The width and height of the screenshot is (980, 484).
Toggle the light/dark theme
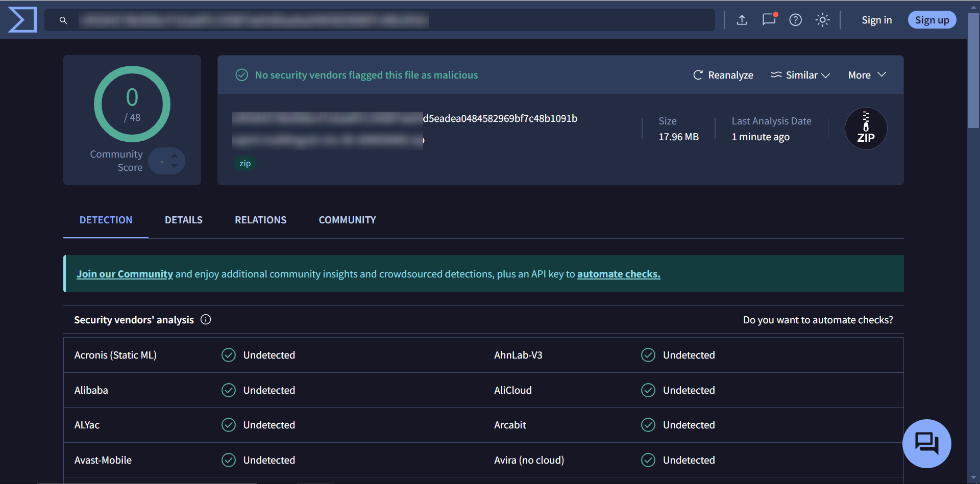(x=822, y=20)
